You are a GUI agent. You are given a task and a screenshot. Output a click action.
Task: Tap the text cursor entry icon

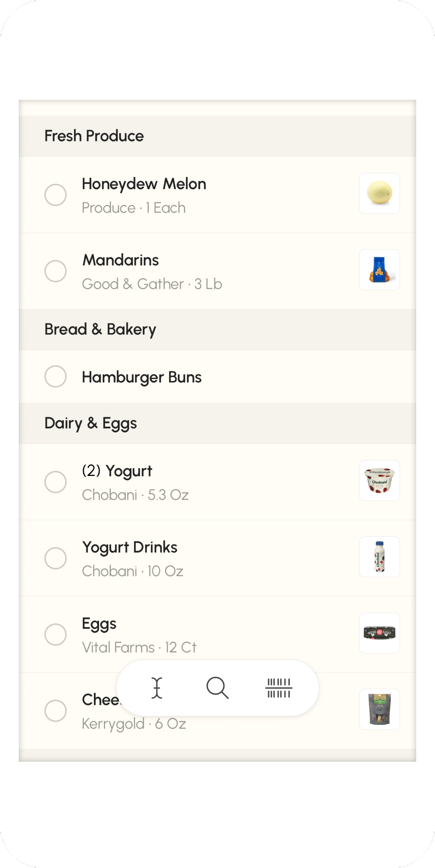click(157, 688)
